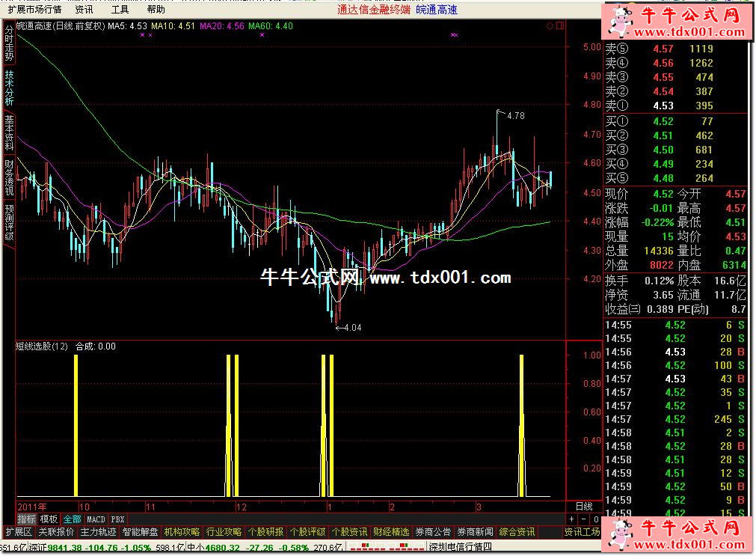Image resolution: width=756 pixels, height=556 pixels.
Task: Open the 行业攻略 tab
Action: 224,532
